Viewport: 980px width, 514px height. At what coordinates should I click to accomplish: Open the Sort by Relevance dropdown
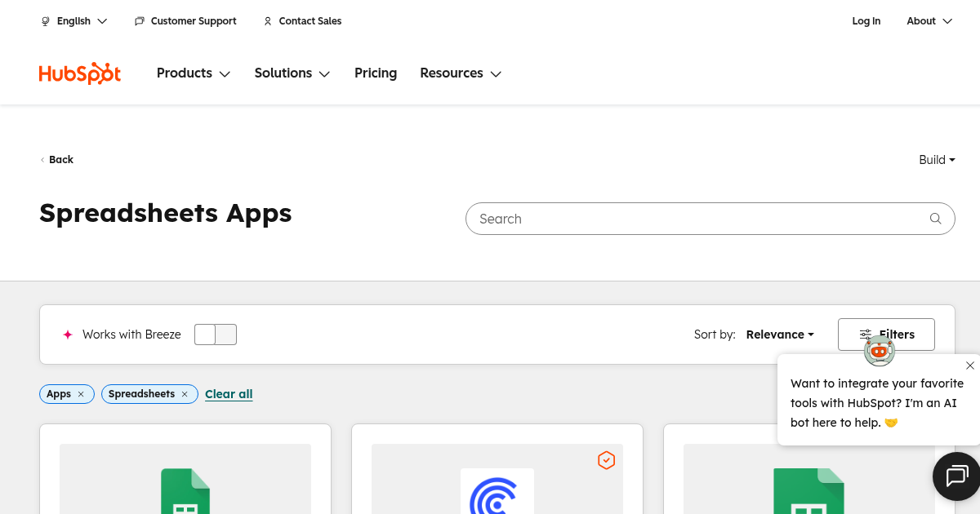[x=780, y=335]
